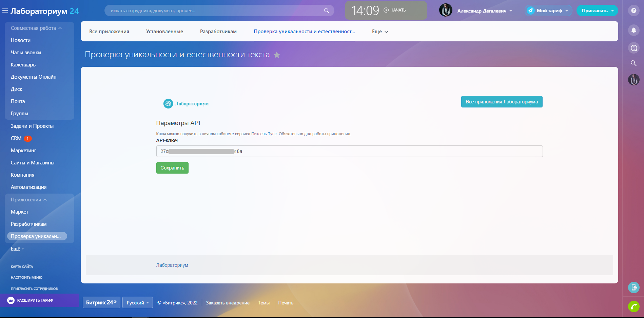Open Новости in sidebar
This screenshot has height=318, width=644.
[x=21, y=40]
